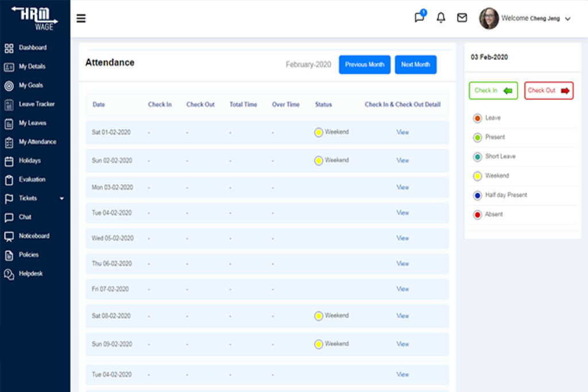This screenshot has height=392, width=588.
Task: Click the Check Out button
Action: 548,90
